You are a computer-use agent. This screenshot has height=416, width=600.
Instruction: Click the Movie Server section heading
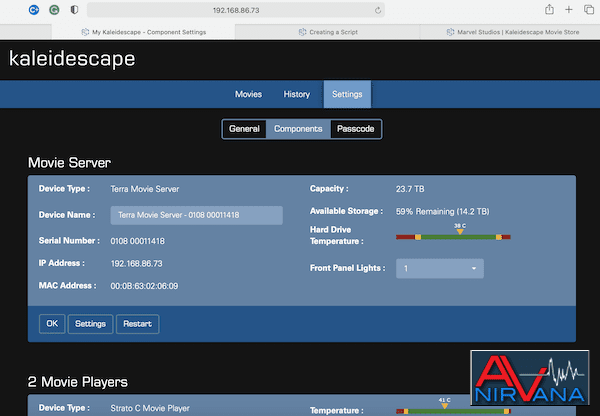69,163
